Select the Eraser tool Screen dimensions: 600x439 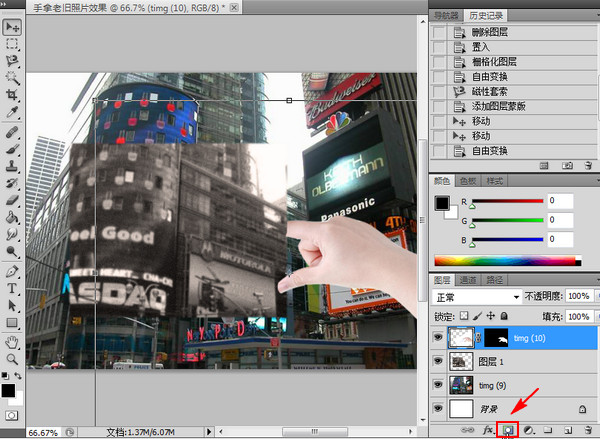click(x=12, y=200)
